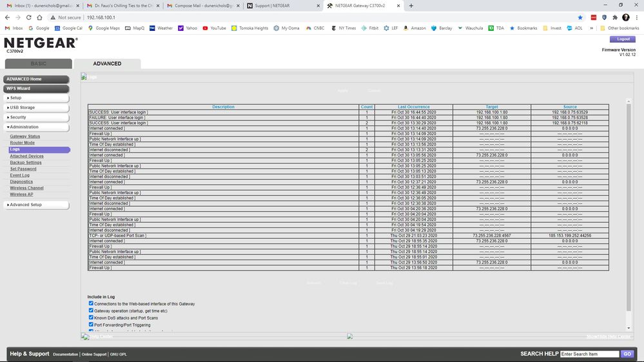Show more bookmarks via the overflow chevron

pos(591,28)
